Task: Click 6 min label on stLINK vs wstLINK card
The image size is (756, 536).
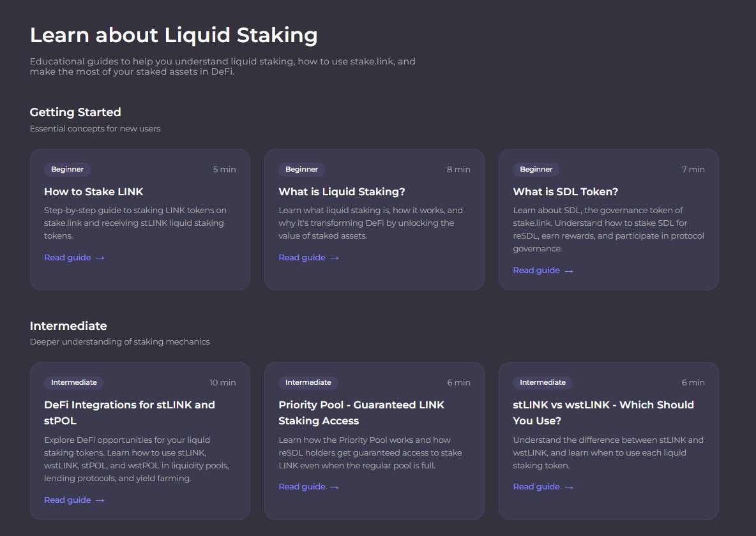Action: pyautogui.click(x=693, y=382)
